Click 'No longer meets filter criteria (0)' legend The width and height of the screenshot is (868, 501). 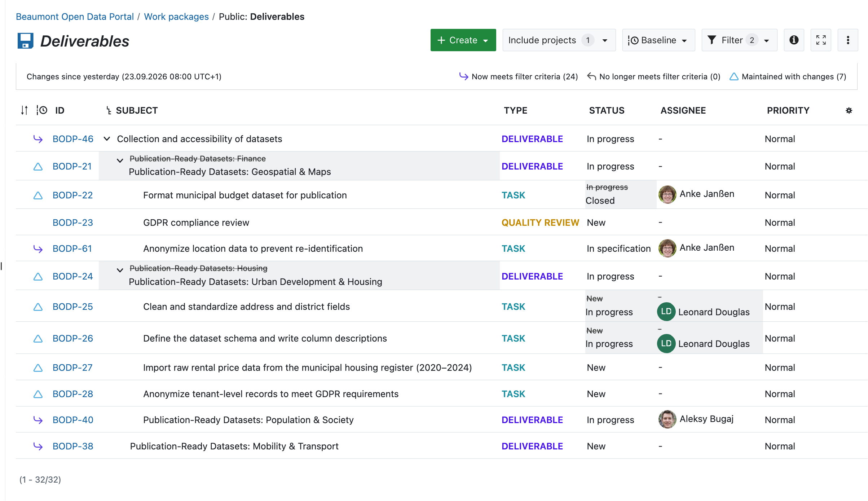click(653, 76)
